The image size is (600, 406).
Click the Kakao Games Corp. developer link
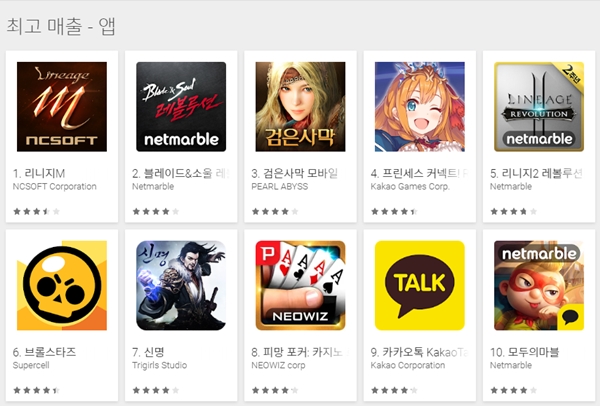pos(410,187)
